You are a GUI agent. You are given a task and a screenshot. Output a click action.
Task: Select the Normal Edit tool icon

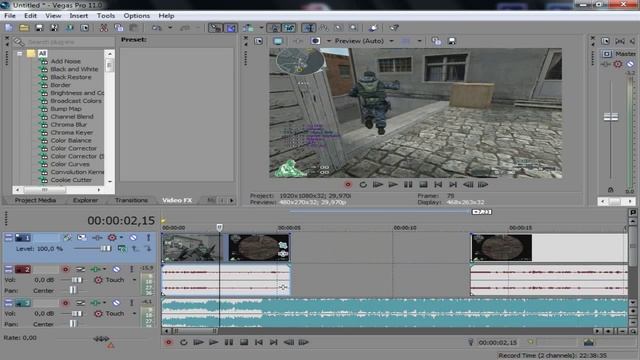[309, 28]
